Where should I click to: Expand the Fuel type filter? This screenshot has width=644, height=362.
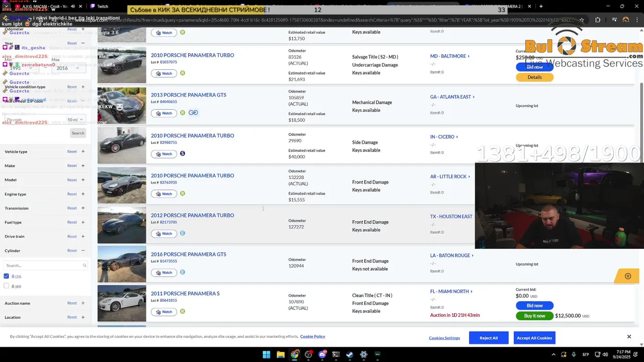[x=83, y=222]
